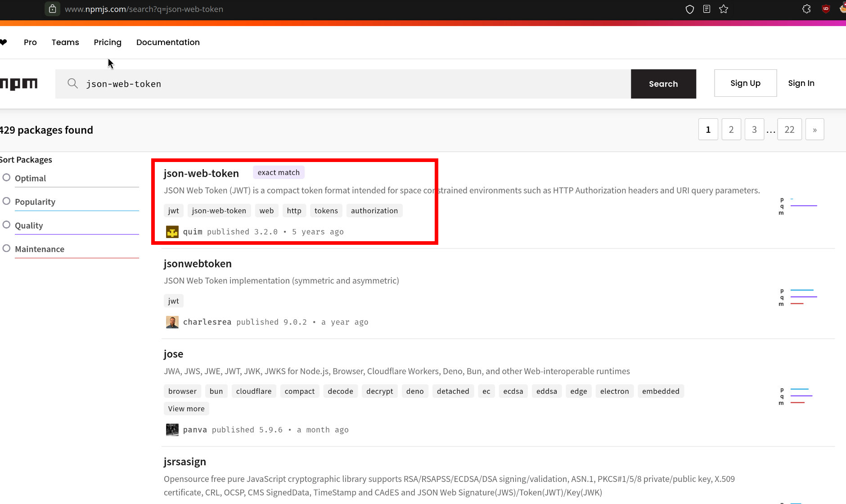Click the npm logo
This screenshot has height=504, width=846.
tap(19, 84)
